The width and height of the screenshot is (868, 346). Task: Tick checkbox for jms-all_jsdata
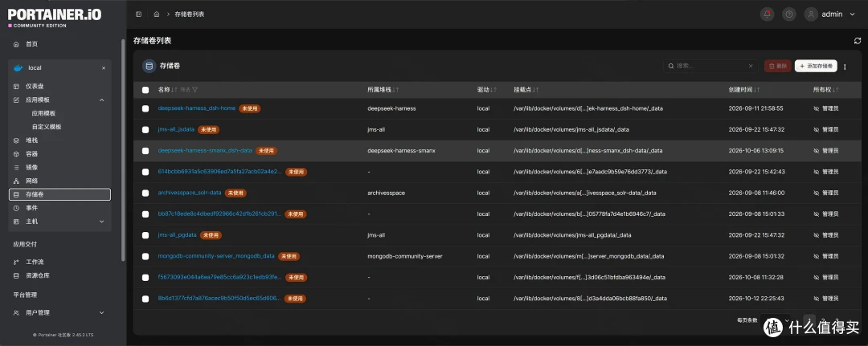[145, 130]
